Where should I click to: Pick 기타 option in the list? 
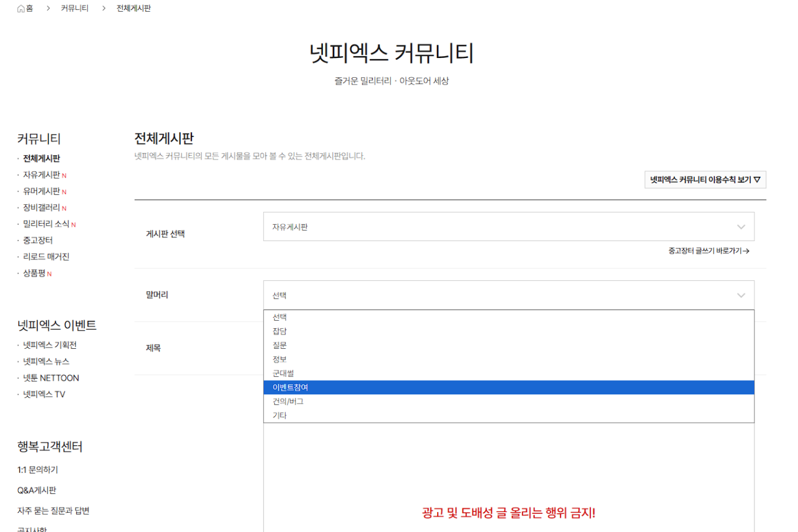[x=280, y=416]
